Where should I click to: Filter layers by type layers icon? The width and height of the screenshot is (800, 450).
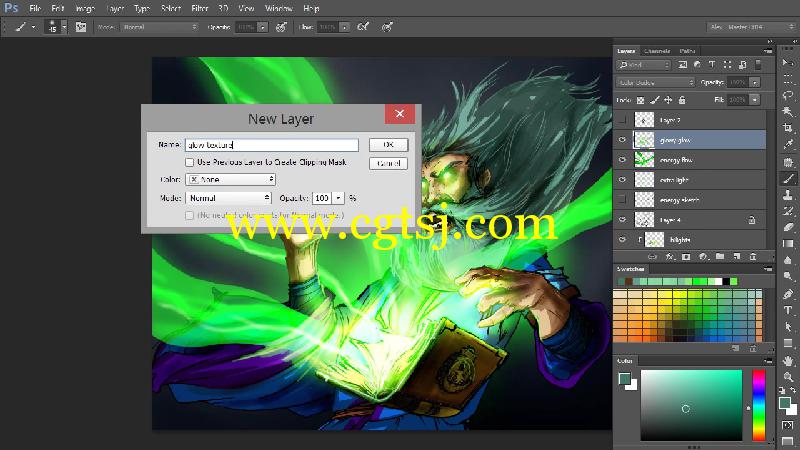[712, 65]
